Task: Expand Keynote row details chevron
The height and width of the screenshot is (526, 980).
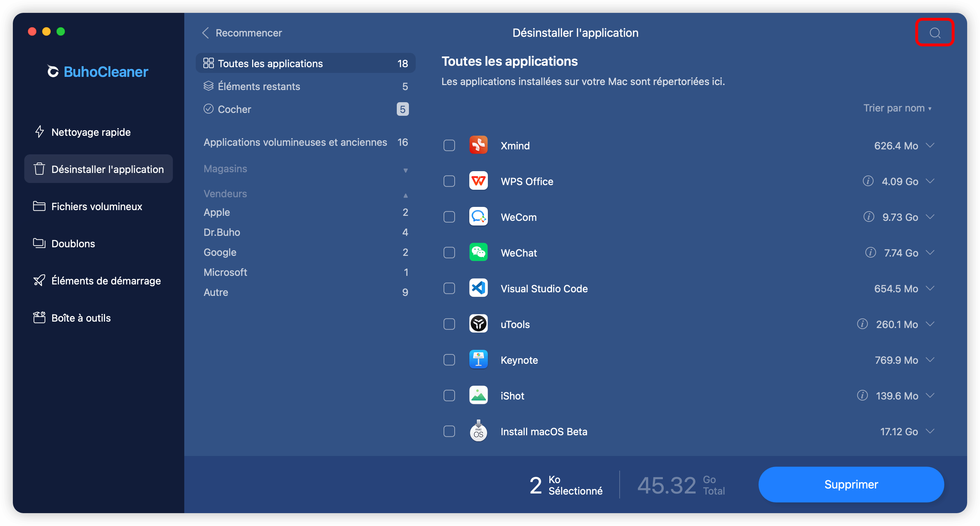Action: pos(930,360)
